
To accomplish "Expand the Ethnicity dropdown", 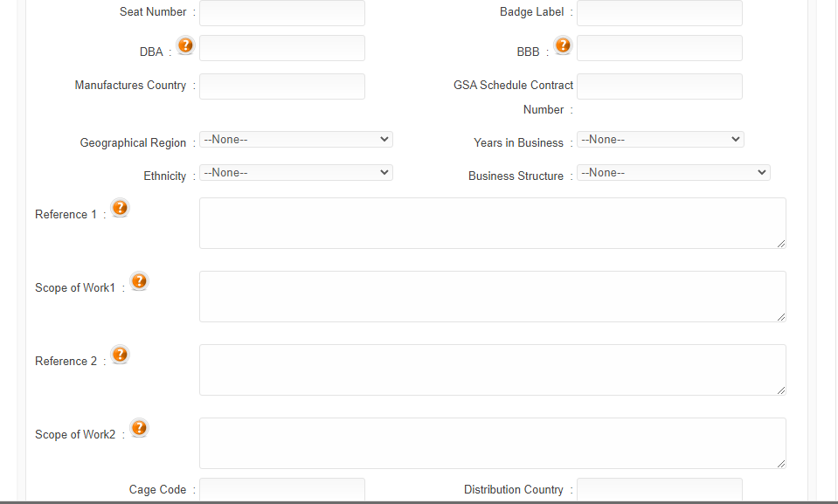I will 296,173.
